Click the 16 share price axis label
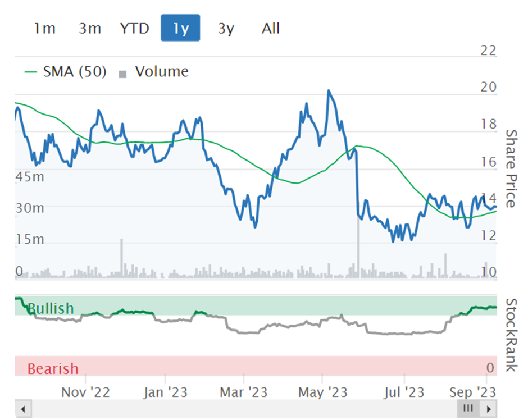 coord(488,162)
